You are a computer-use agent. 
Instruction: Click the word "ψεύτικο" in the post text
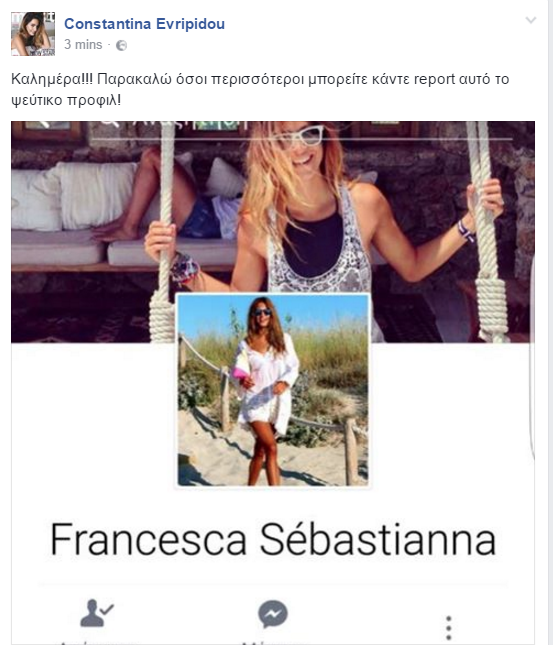point(36,101)
